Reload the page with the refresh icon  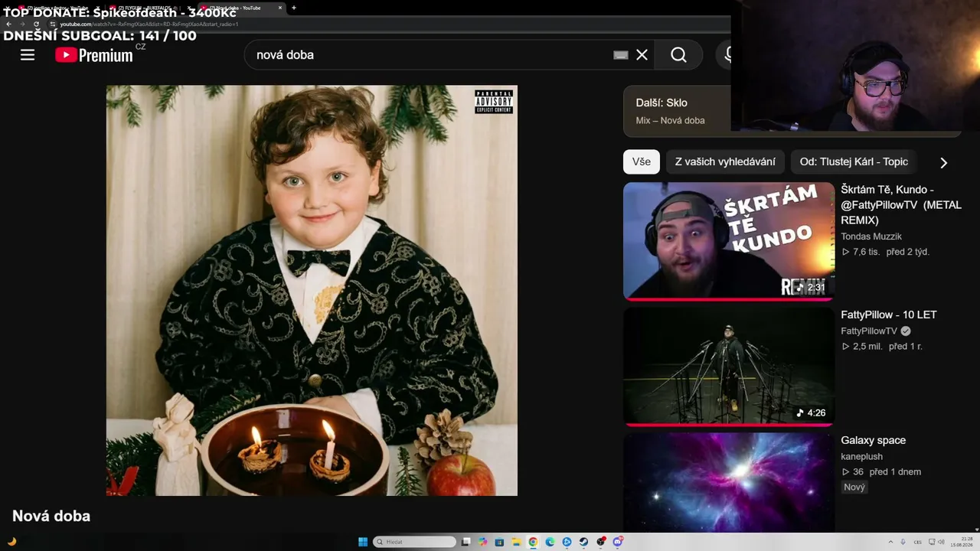point(36,24)
